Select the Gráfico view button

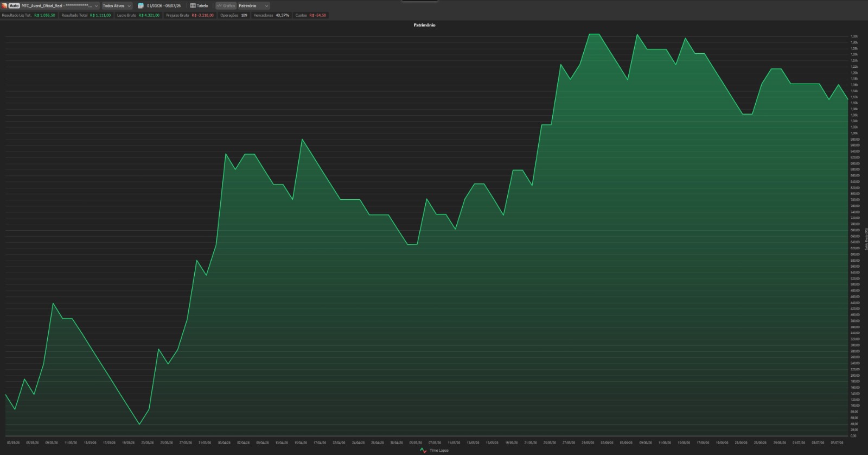click(x=226, y=5)
